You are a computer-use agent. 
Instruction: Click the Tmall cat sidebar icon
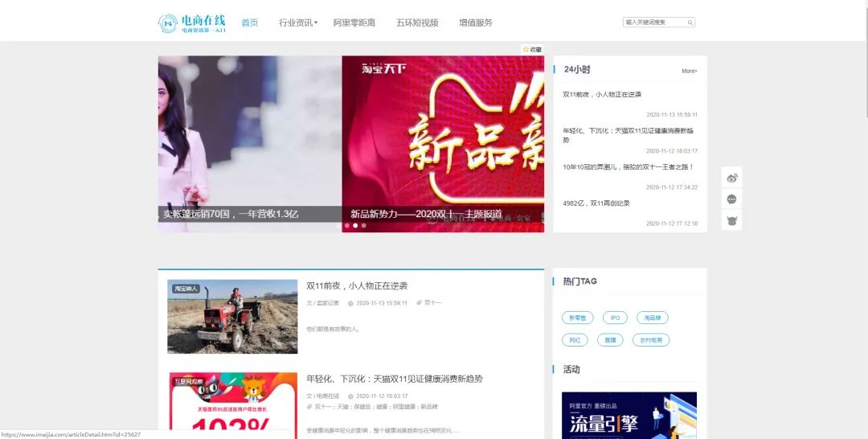tap(732, 220)
